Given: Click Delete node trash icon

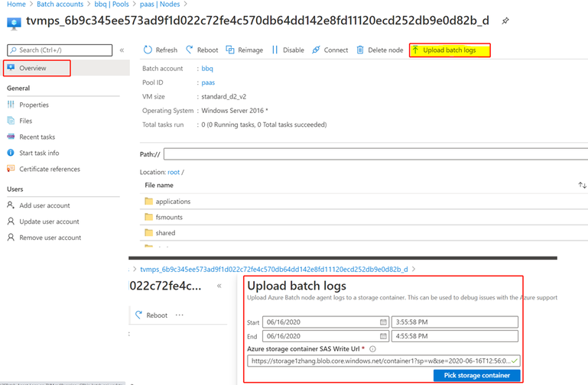Looking at the screenshot, I should pos(360,50).
